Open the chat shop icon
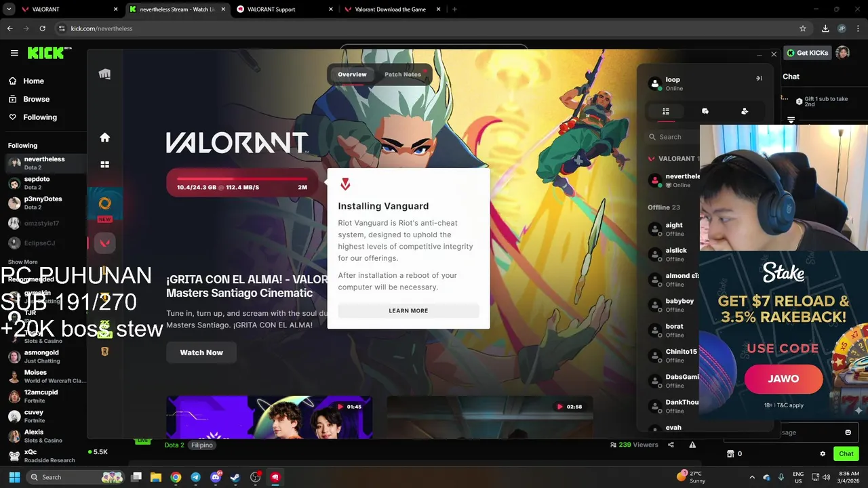This screenshot has height=488, width=868. (x=730, y=454)
